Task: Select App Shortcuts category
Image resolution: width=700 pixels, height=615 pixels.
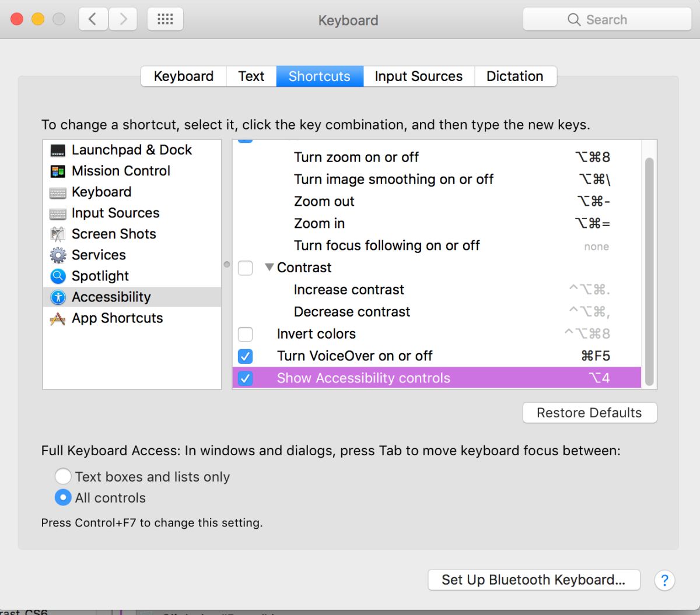Action: pos(132,318)
